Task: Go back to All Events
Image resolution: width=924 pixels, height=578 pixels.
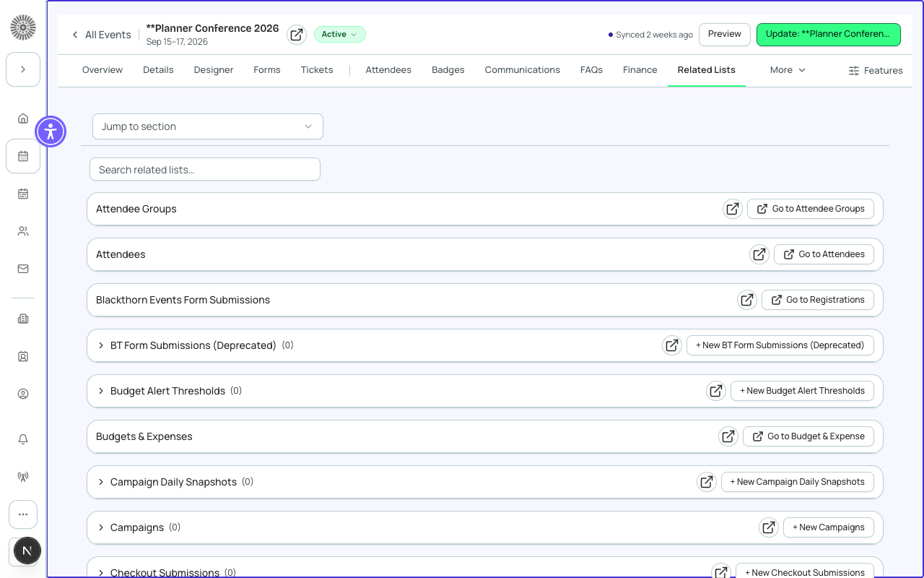Action: pyautogui.click(x=101, y=35)
